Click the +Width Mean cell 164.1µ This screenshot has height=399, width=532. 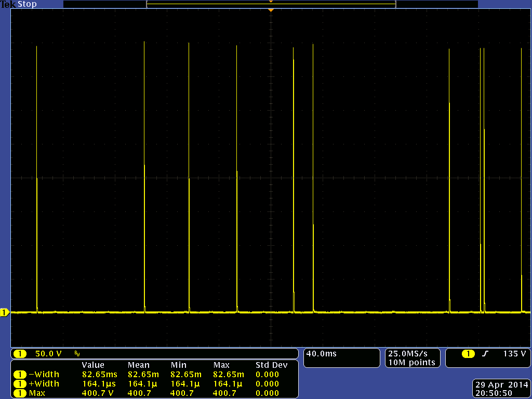coord(142,384)
